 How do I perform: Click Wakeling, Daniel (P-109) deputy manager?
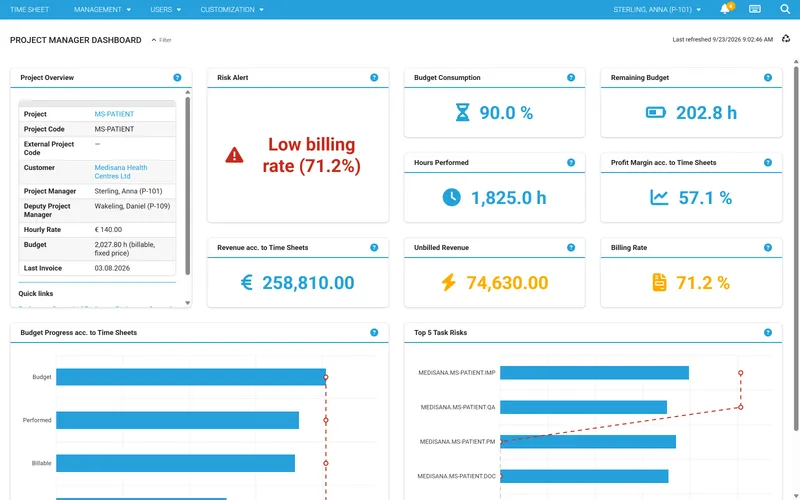coord(132,206)
